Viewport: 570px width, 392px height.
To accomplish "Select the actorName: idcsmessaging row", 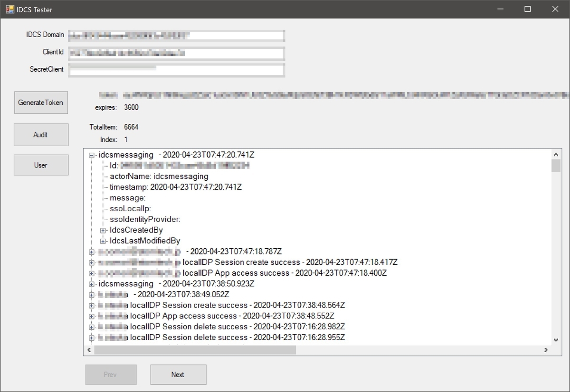I will click(x=159, y=177).
